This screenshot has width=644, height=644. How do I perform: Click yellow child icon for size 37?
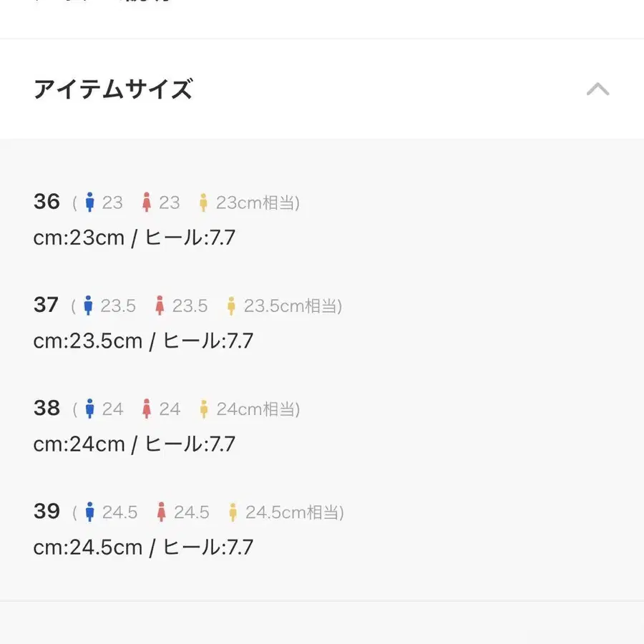(231, 306)
